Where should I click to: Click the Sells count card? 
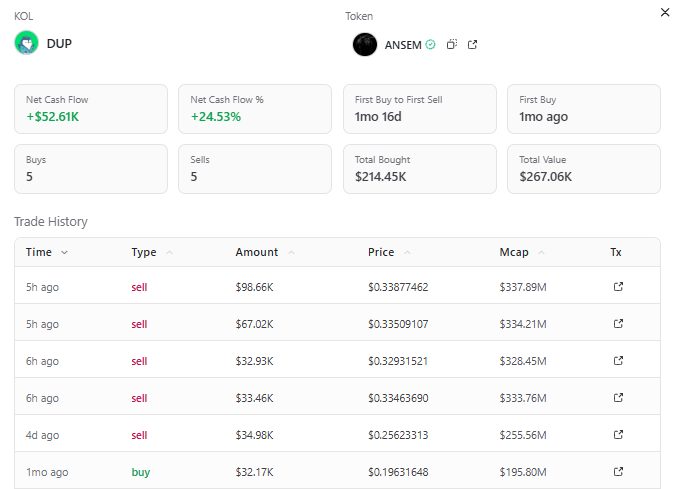click(x=255, y=169)
